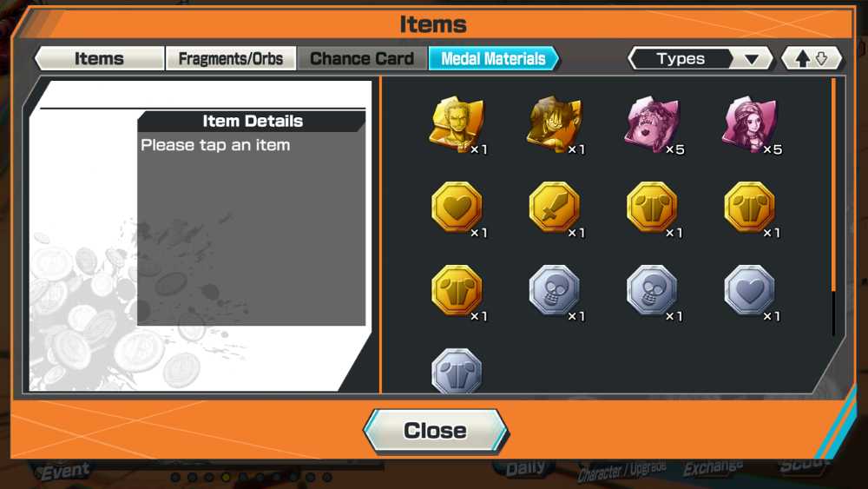Viewport: 868px width, 489px height.
Task: Toggle the ascending/descending sort order arrows
Action: [812, 59]
